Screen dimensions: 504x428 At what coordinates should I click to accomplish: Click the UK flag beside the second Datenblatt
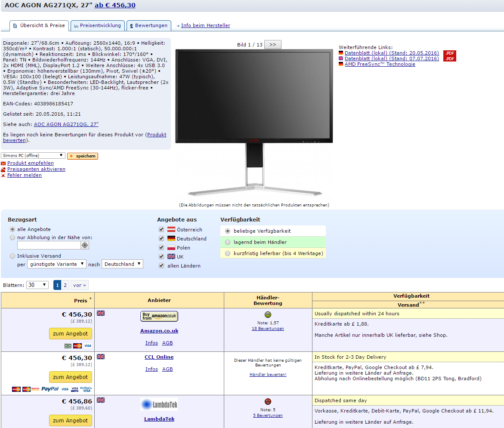[341, 59]
